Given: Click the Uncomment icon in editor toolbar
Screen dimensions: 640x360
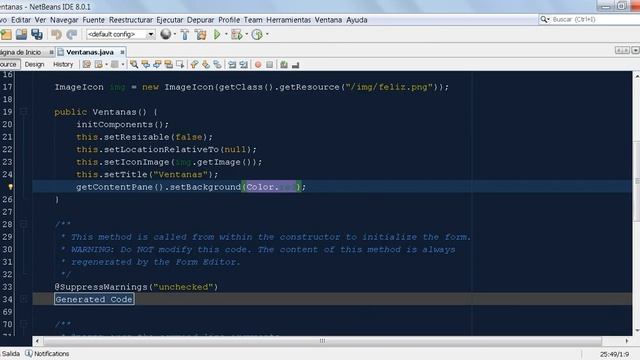Looking at the screenshot, I should pos(296,64).
